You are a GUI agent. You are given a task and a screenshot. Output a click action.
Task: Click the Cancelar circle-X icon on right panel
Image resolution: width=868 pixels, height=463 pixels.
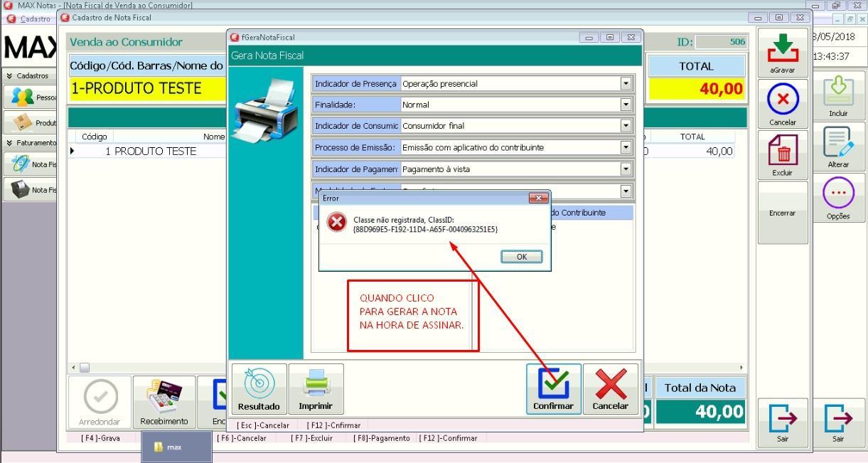pyautogui.click(x=783, y=104)
